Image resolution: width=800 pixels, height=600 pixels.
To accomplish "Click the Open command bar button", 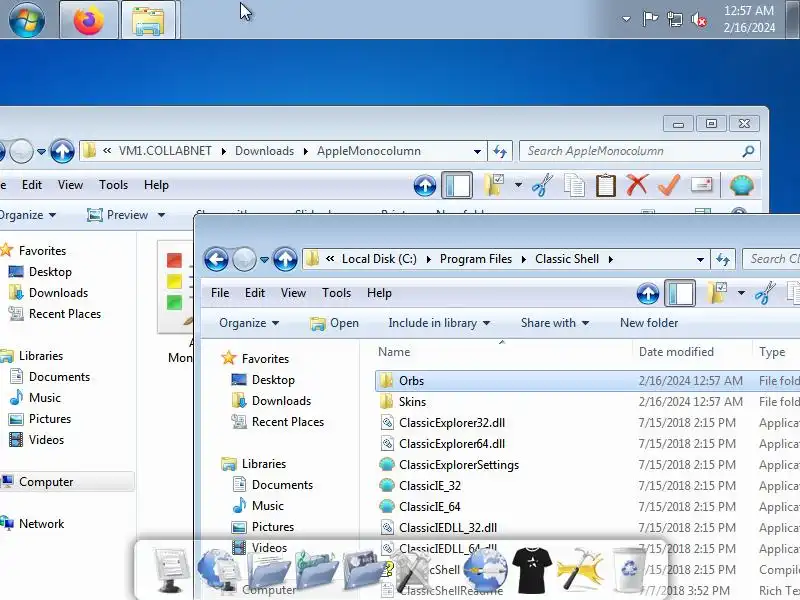I will tap(334, 323).
